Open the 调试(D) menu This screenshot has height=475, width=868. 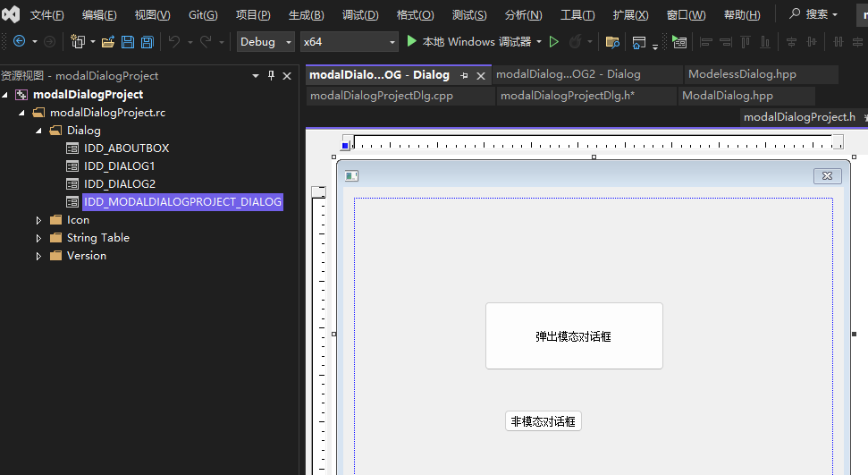360,15
